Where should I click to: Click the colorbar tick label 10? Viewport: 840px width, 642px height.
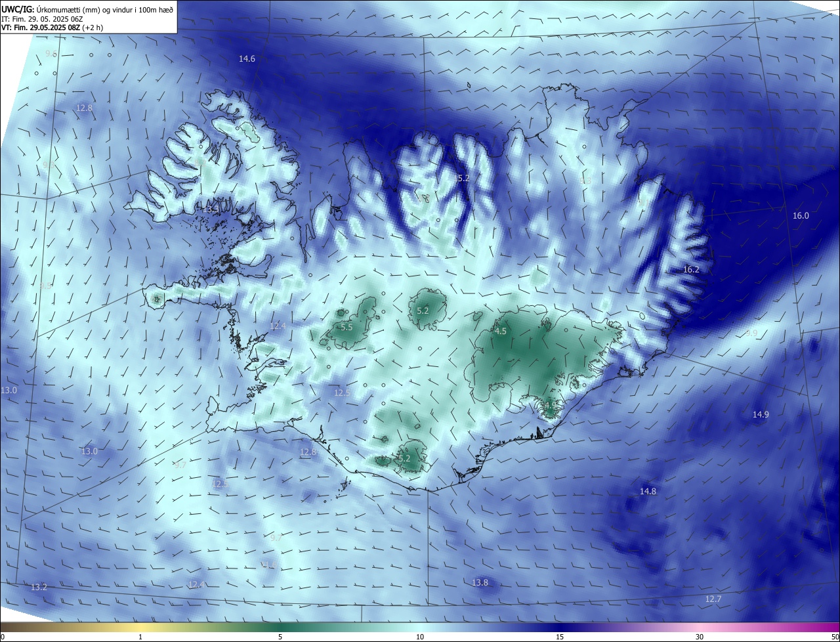tap(420, 637)
